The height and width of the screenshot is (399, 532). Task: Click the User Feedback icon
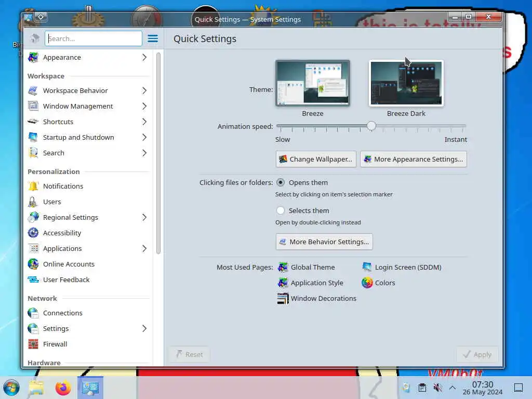(33, 280)
